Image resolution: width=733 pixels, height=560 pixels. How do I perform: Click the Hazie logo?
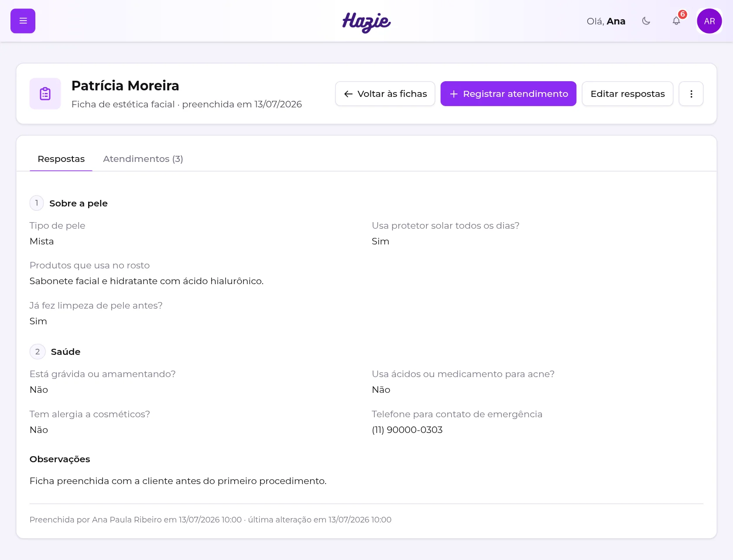point(366,22)
